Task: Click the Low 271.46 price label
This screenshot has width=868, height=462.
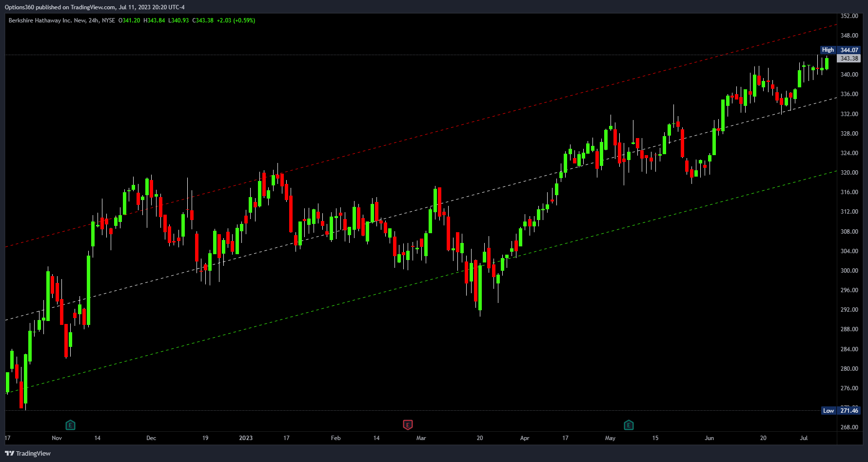Action: (x=840, y=410)
